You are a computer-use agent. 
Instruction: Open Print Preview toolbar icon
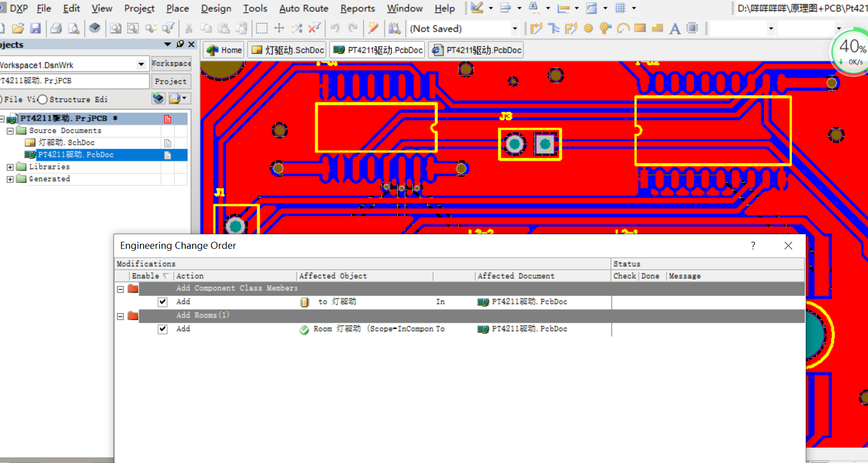click(74, 29)
